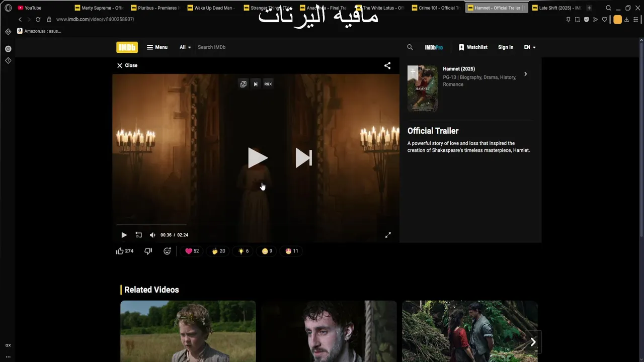Open related video with bearded man
The image size is (644, 362).
tap(329, 331)
